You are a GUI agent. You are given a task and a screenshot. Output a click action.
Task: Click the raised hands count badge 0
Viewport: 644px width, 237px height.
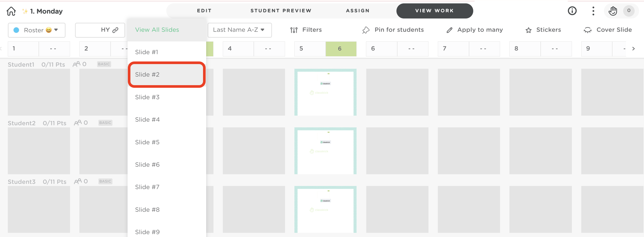coord(629,11)
